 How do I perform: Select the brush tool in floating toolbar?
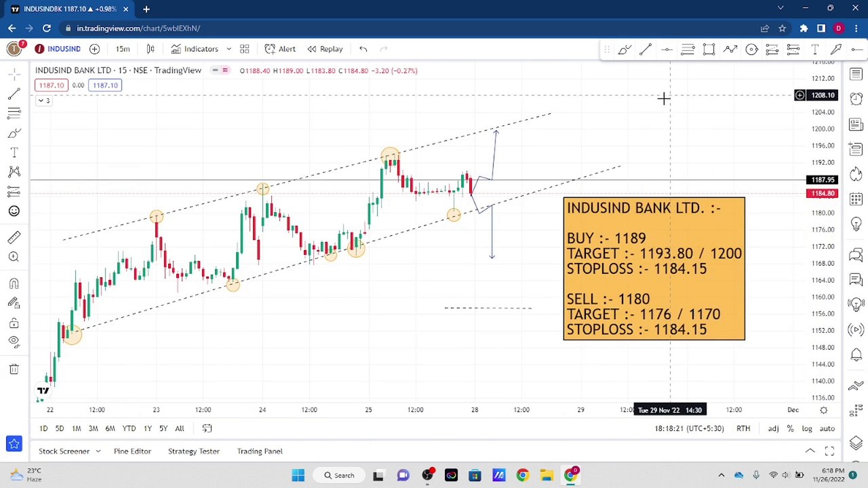tap(624, 49)
